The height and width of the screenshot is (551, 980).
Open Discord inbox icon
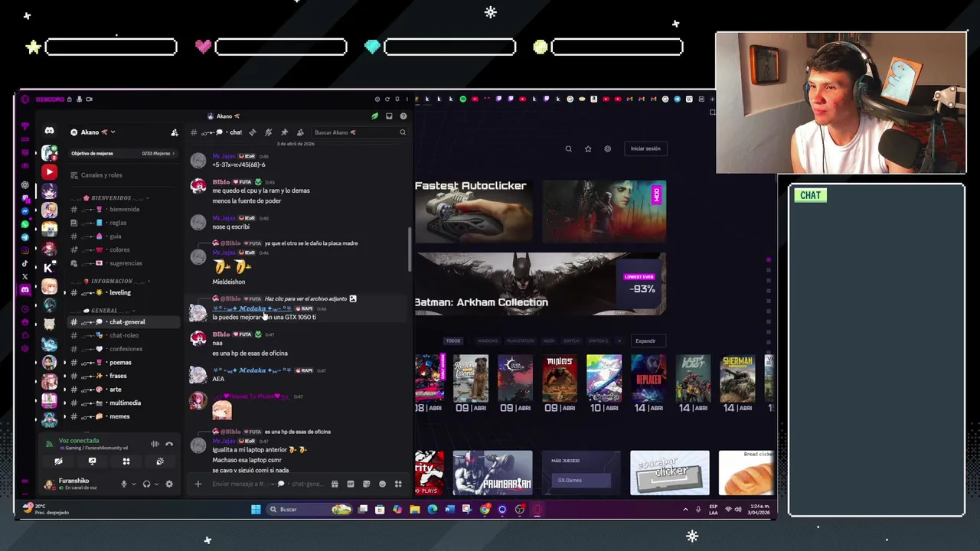(389, 116)
